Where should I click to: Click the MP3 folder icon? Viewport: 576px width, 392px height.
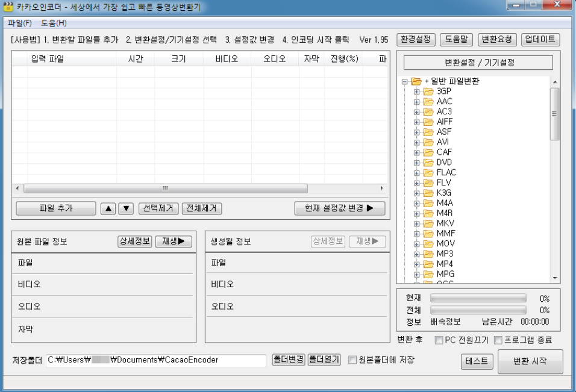click(x=428, y=254)
